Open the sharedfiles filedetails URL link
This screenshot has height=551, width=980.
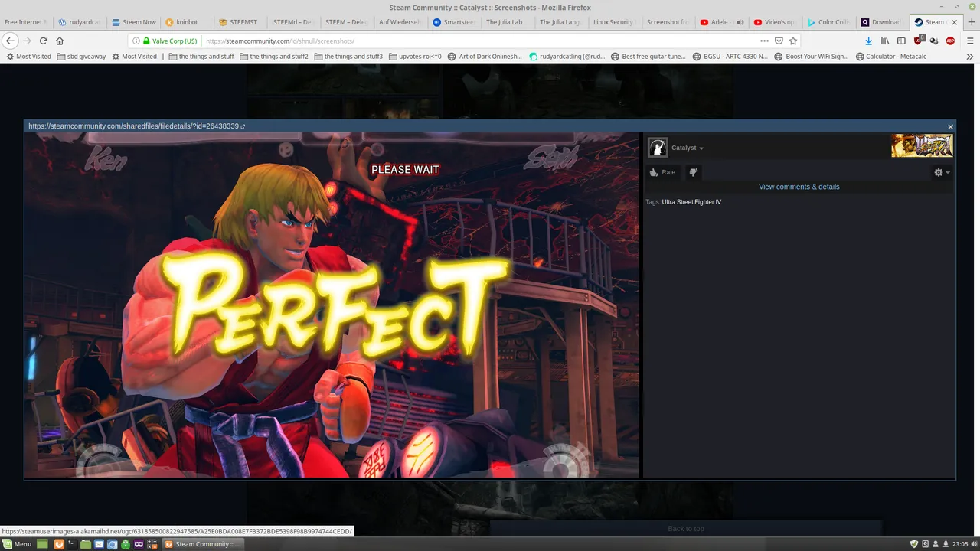click(136, 126)
